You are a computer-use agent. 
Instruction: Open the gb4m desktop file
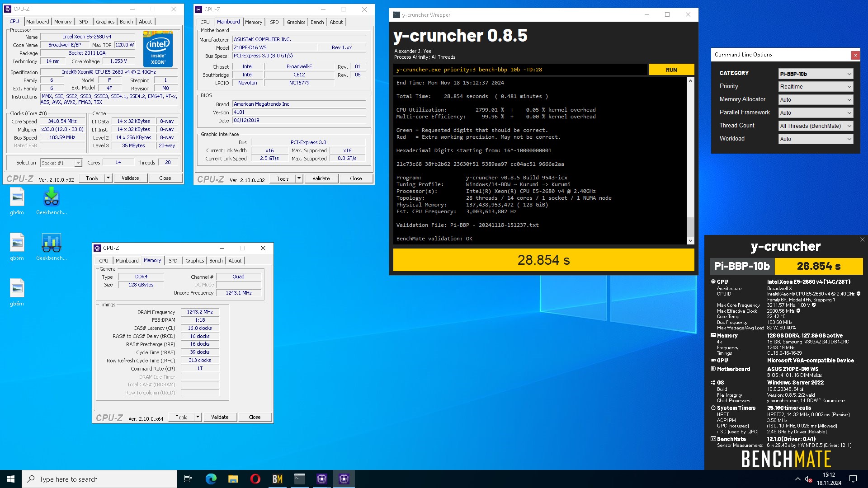pos(17,202)
